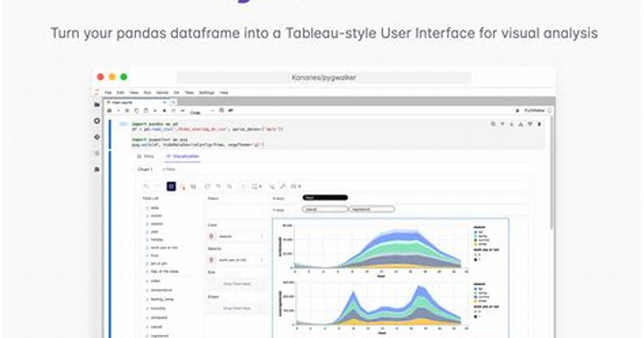The image size is (644, 338).
Task: Open the Settings menu
Action: click(207, 93)
